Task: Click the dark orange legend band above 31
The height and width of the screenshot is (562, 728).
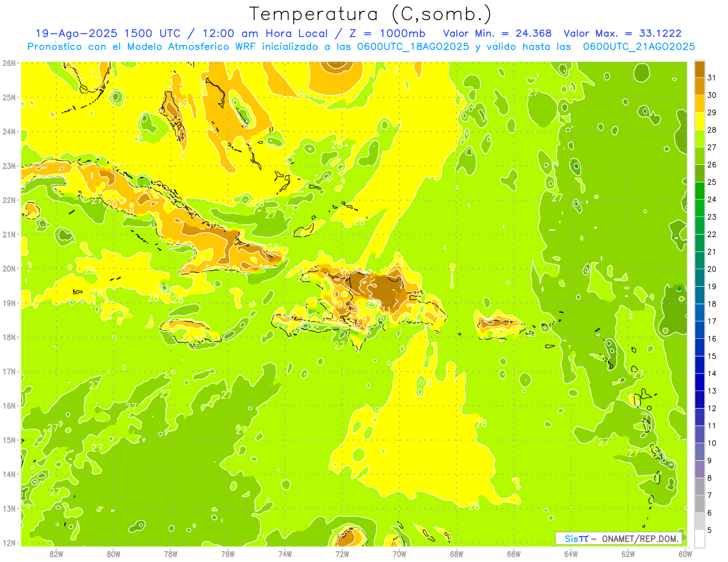Action: [699, 69]
